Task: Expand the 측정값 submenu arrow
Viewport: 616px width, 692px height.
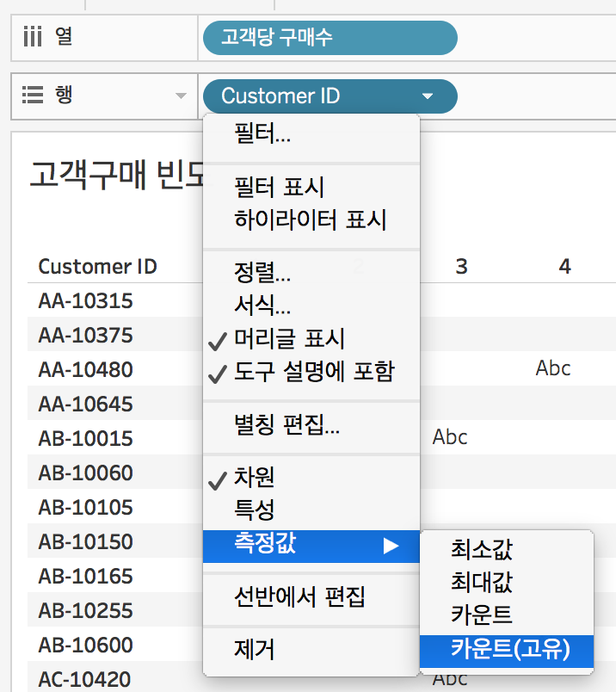Action: tap(391, 546)
